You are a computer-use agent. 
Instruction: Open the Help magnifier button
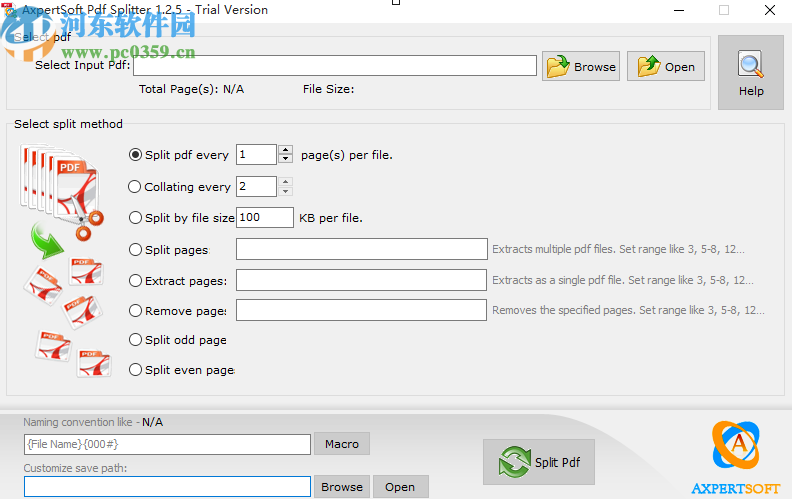tap(751, 73)
